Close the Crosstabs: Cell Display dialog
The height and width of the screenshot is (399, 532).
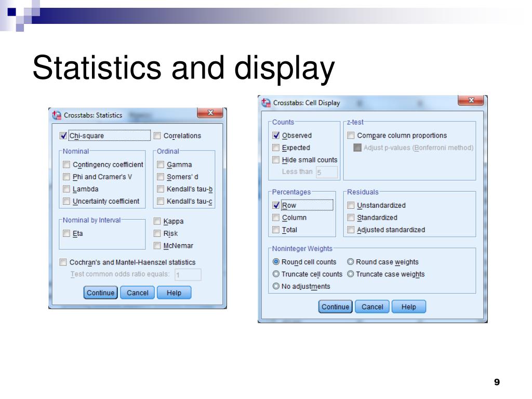pyautogui.click(x=471, y=100)
